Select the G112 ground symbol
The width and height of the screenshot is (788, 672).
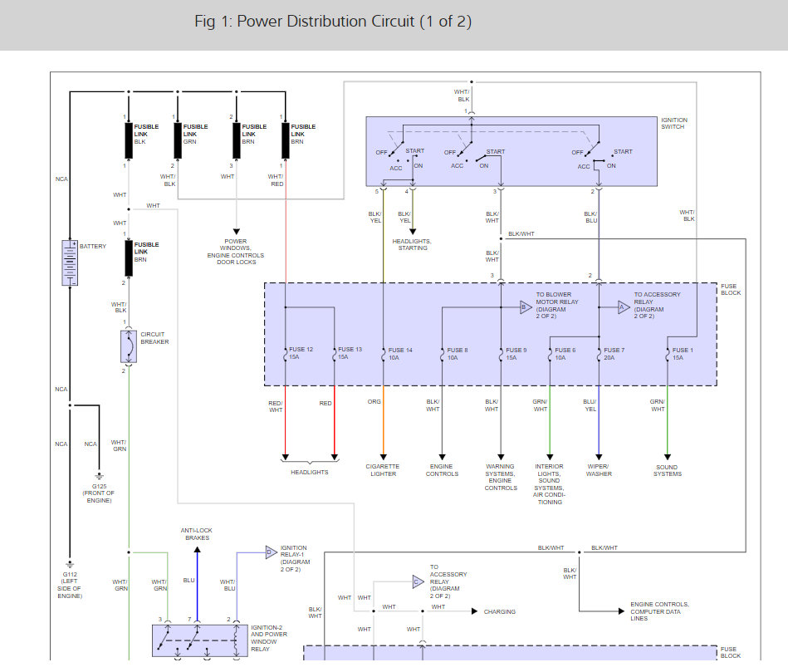click(x=70, y=565)
